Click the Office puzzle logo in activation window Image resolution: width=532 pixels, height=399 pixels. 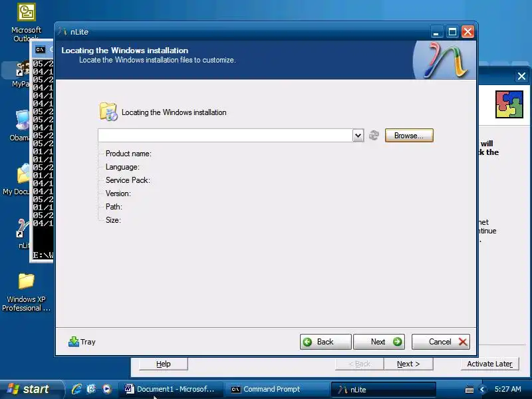(509, 104)
